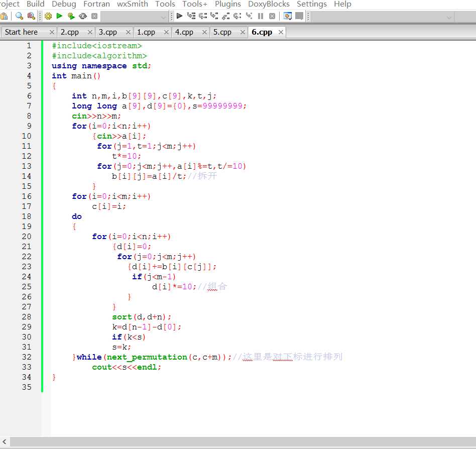Click the horizontal scrollbar track
The image size is (476, 449).
(243, 441)
